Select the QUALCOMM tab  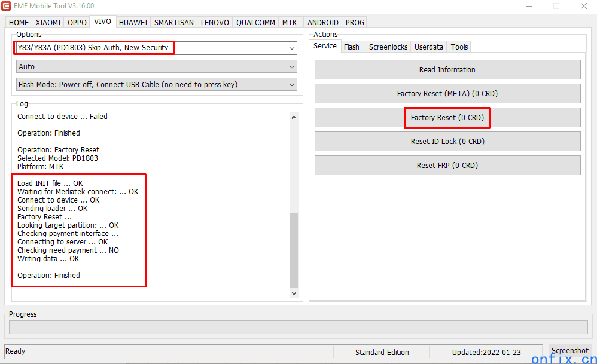(x=255, y=22)
